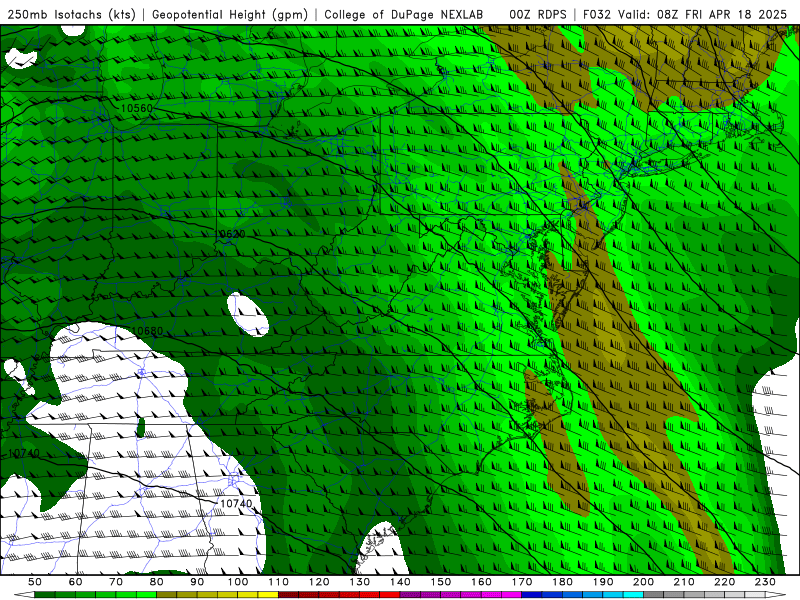The width and height of the screenshot is (800, 600).
Task: Select the 140 value on the legend
Action: click(x=400, y=582)
